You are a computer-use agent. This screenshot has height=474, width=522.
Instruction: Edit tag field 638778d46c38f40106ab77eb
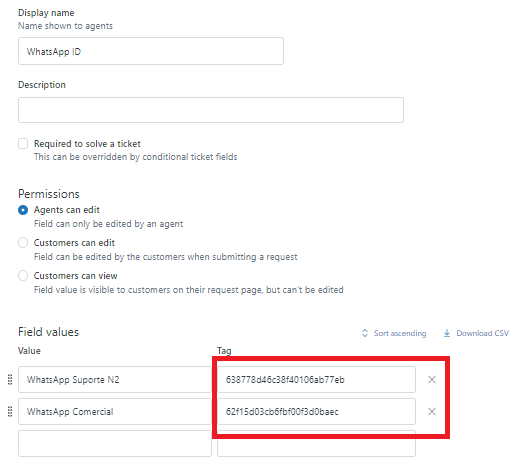pyautogui.click(x=316, y=379)
